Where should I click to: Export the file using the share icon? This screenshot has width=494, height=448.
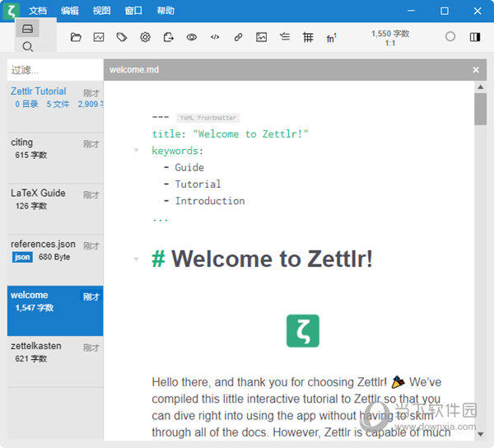[x=168, y=37]
